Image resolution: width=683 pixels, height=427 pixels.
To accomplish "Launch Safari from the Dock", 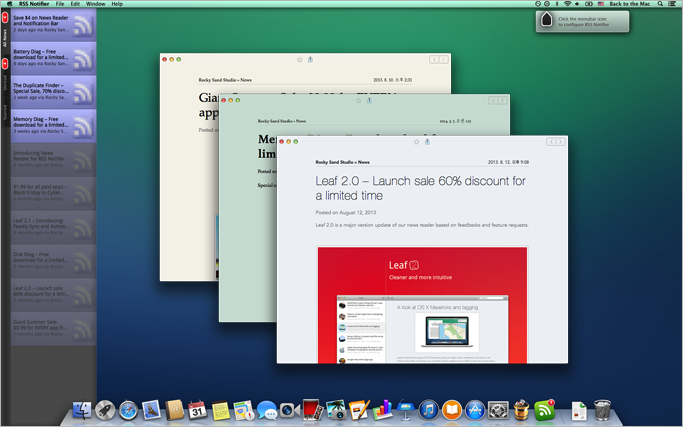I will pos(128,410).
